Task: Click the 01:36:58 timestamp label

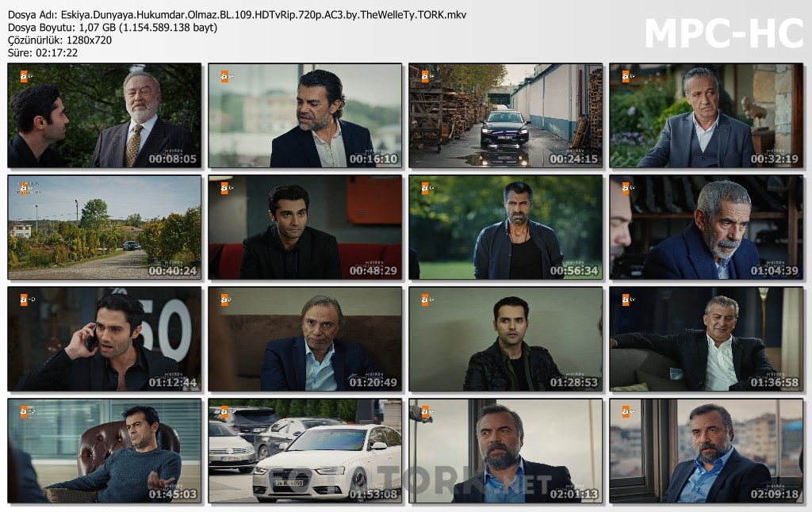Action: click(x=774, y=383)
